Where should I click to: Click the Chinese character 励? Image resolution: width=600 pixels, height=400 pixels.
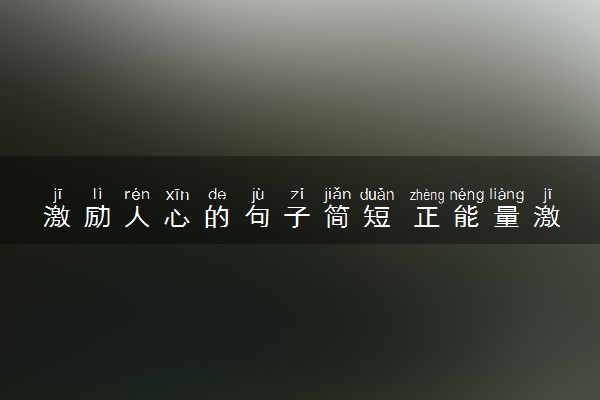97,216
